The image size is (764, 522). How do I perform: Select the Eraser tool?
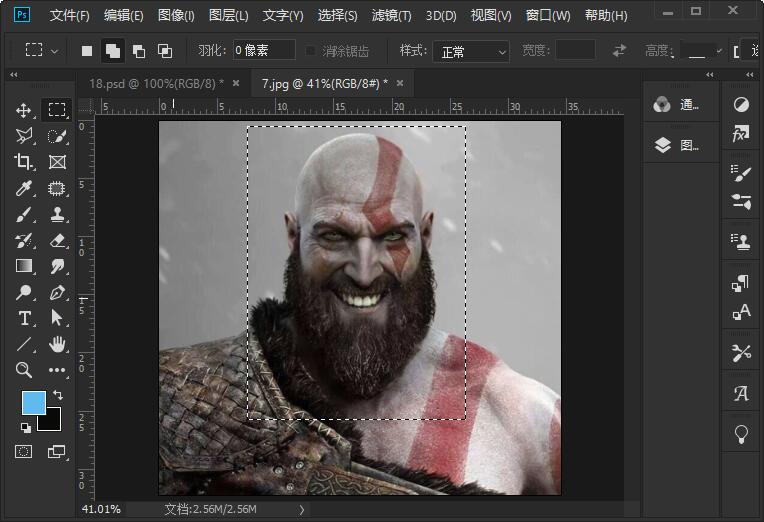(57, 240)
